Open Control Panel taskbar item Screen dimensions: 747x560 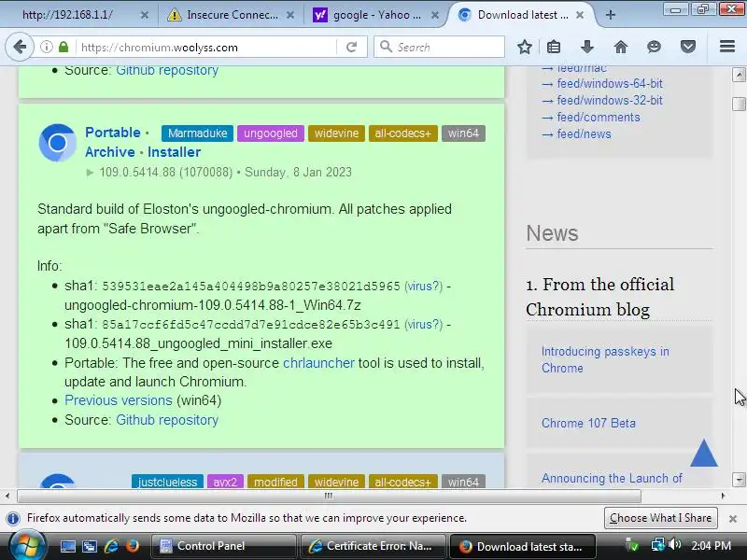(224, 546)
